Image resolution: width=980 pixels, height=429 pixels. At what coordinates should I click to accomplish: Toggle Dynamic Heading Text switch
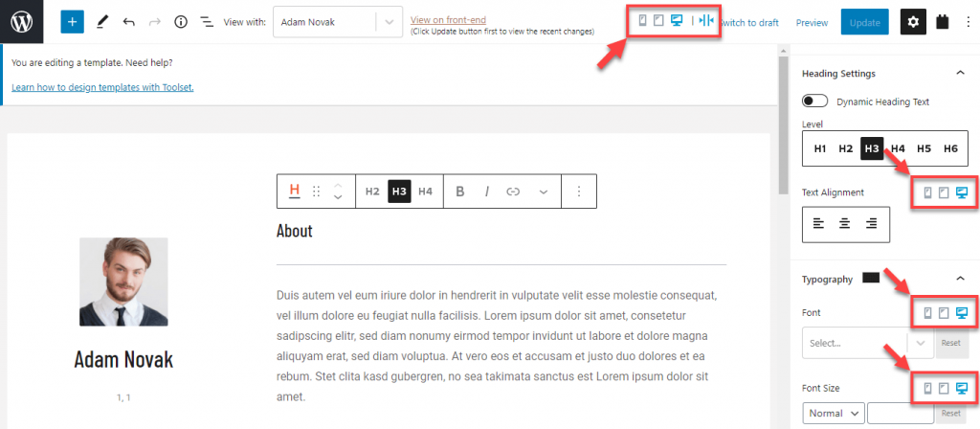(x=815, y=102)
